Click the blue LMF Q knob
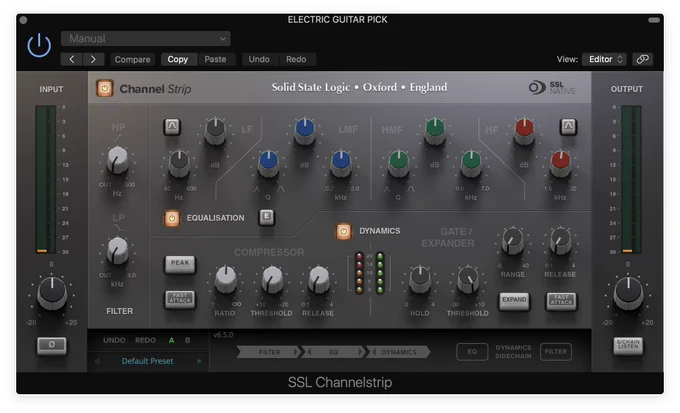Viewport: 680px width, 413px height. (x=268, y=163)
